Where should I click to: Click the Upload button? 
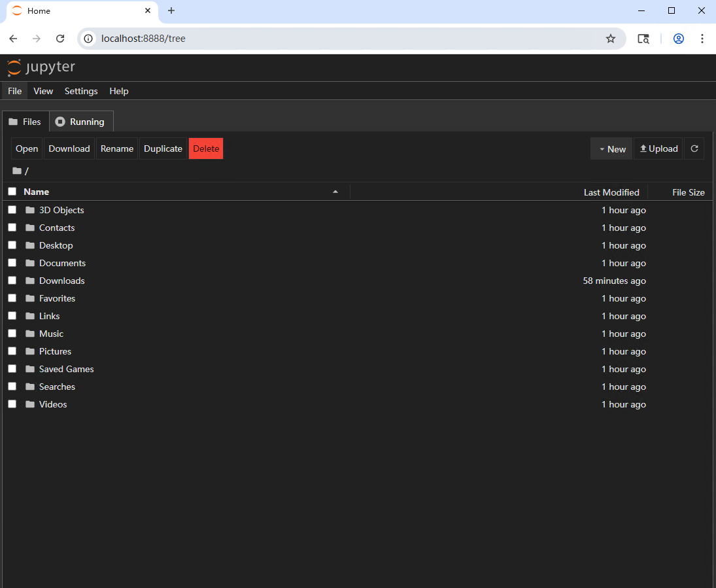(658, 148)
